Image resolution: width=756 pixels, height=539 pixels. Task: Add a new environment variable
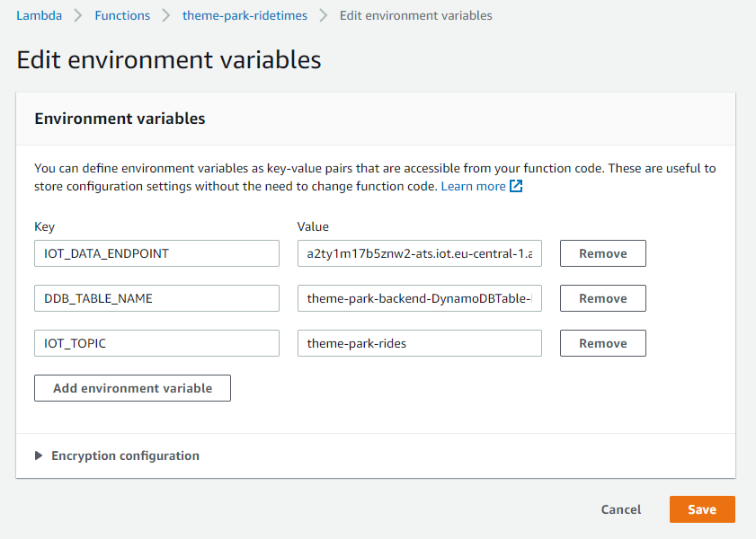point(132,387)
